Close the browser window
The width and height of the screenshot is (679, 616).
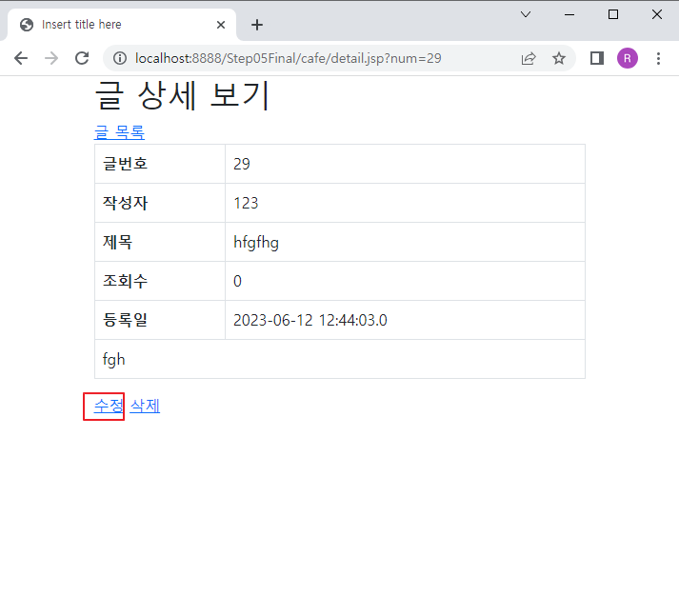(656, 14)
